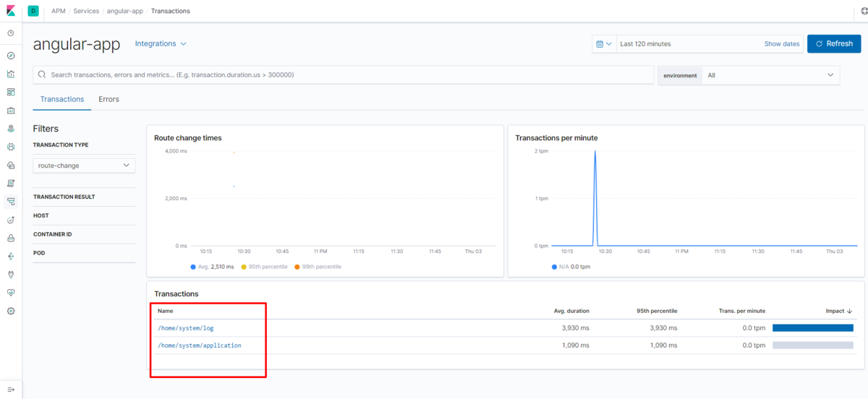Click Show dates link
The image size is (868, 399).
[782, 43]
